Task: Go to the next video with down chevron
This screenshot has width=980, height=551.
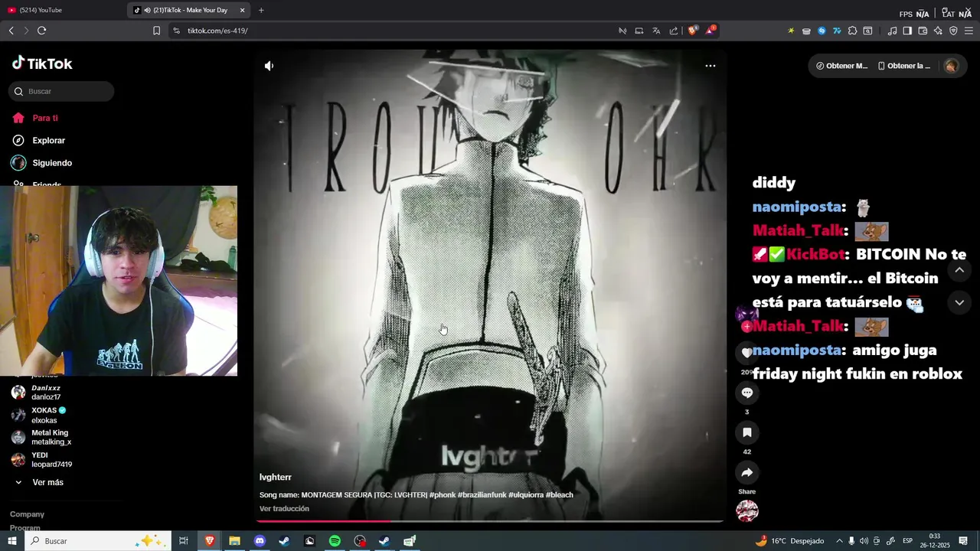Action: pyautogui.click(x=959, y=303)
